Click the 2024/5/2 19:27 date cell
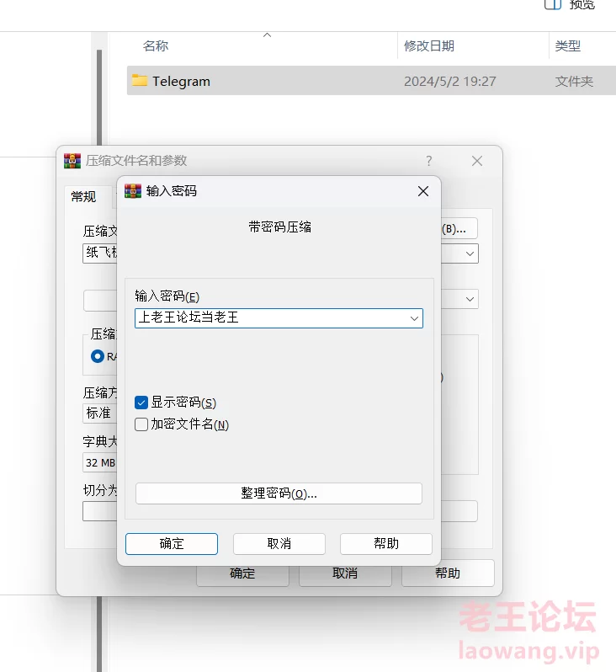The height and width of the screenshot is (672, 616). [449, 81]
